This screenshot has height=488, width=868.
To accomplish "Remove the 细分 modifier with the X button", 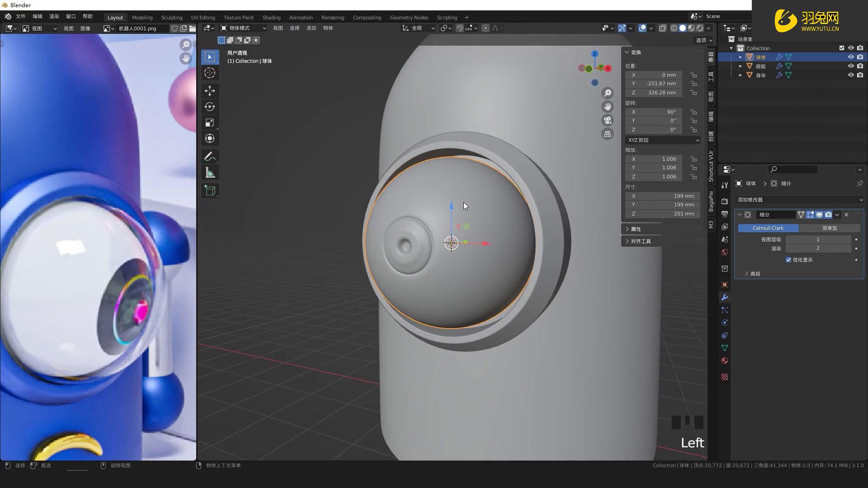I will pyautogui.click(x=846, y=215).
